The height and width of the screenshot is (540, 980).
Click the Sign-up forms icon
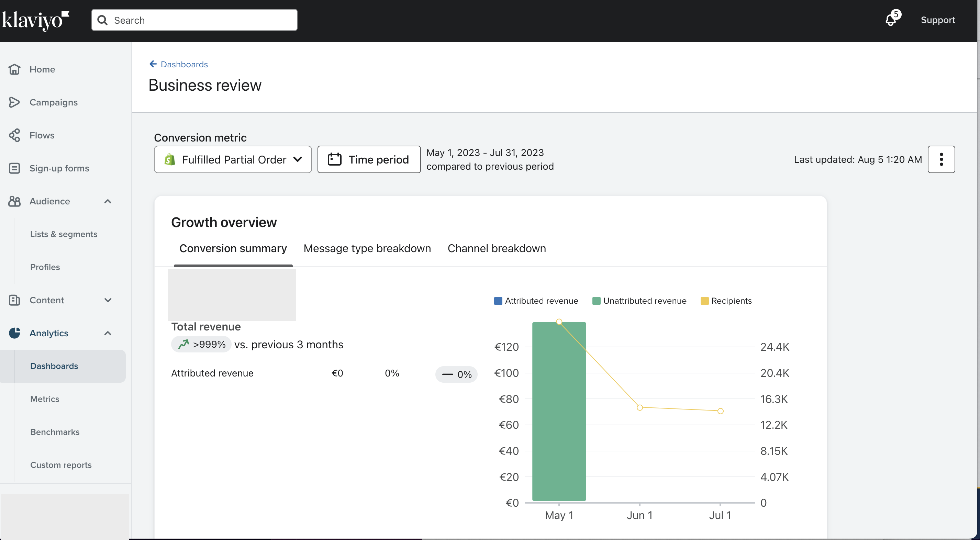tap(14, 168)
